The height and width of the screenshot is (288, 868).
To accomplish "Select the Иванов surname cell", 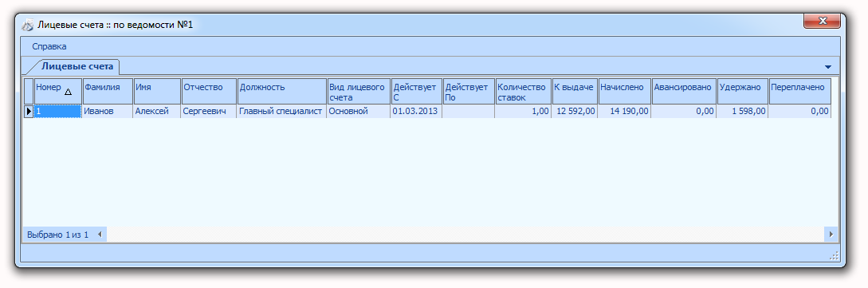I will pyautogui.click(x=108, y=112).
